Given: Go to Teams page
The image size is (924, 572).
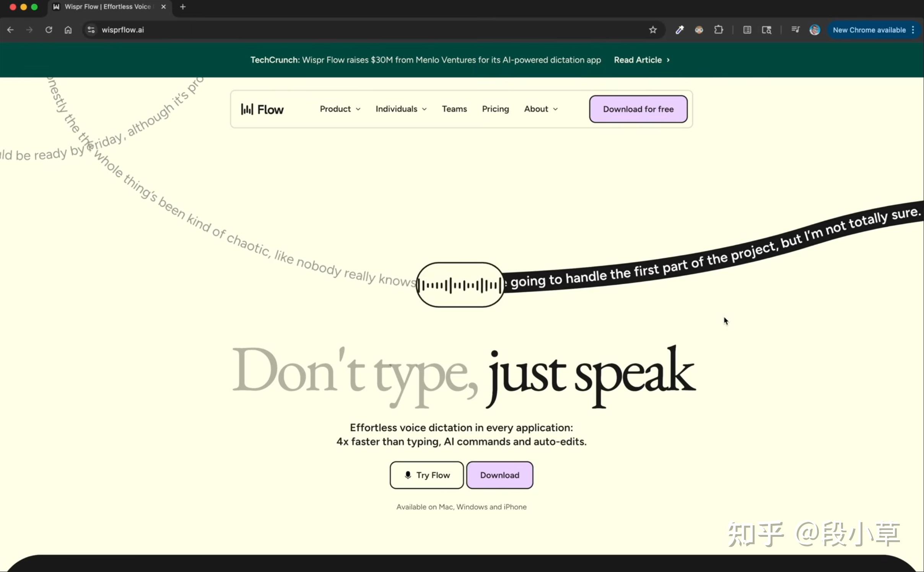Looking at the screenshot, I should 454,109.
